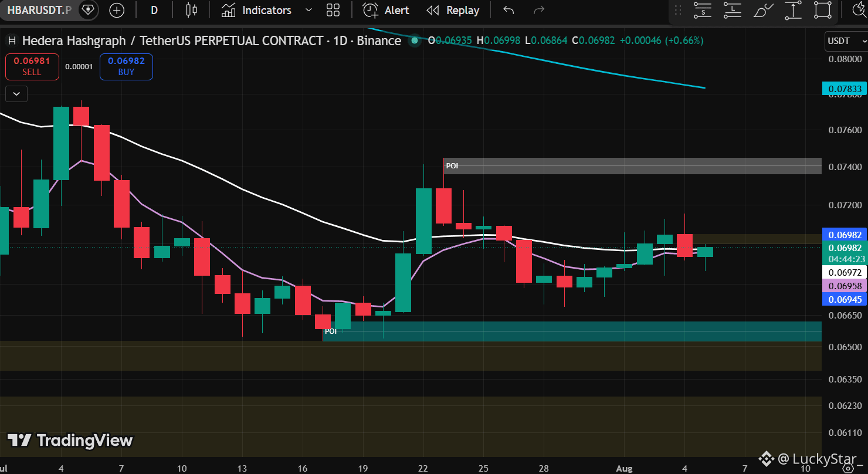
Task: Click 0.07200 on the price scale
Action: point(845,205)
